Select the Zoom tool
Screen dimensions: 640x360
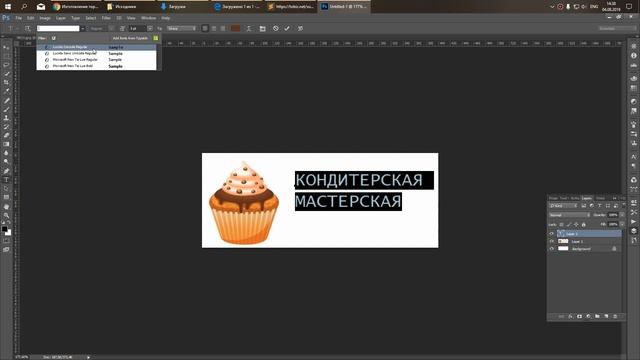click(x=6, y=215)
